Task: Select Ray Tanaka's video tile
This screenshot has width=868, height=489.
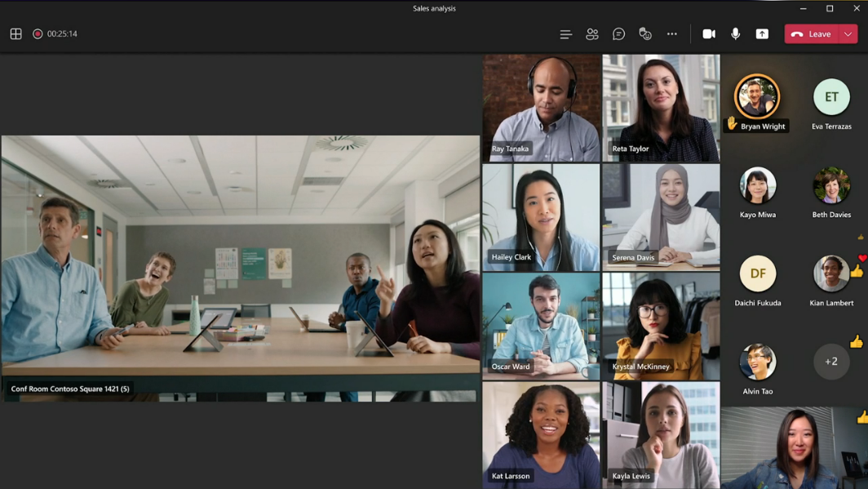Action: pos(541,108)
